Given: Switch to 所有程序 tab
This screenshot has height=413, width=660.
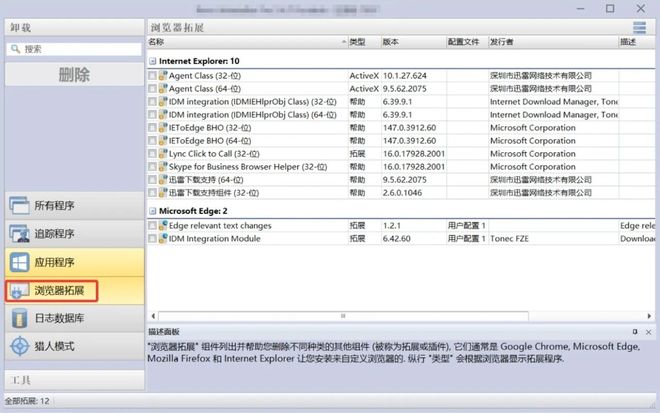Looking at the screenshot, I should (74, 205).
